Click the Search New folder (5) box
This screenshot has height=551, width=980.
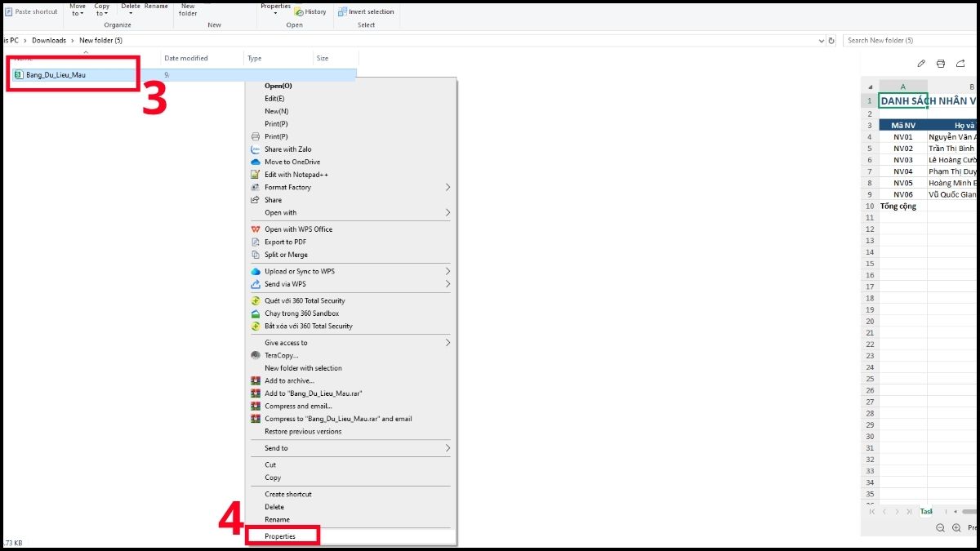click(x=910, y=40)
